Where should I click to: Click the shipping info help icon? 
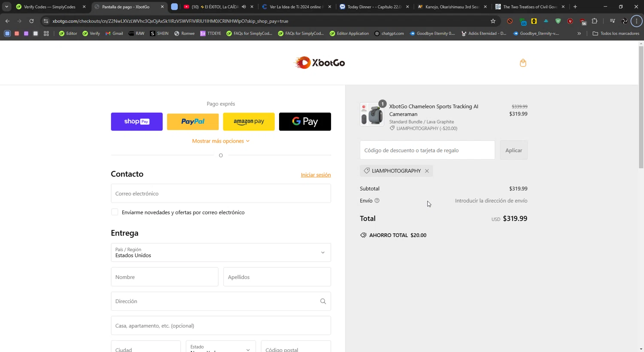point(377,200)
